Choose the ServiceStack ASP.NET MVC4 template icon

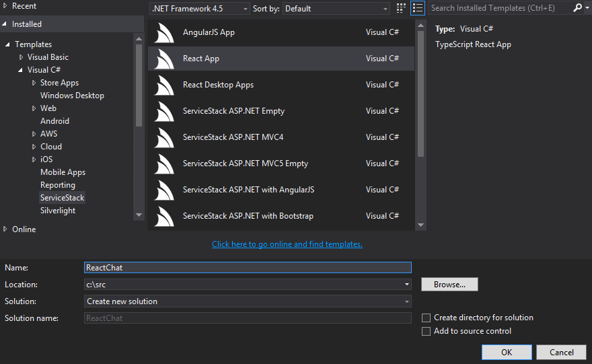coord(165,138)
